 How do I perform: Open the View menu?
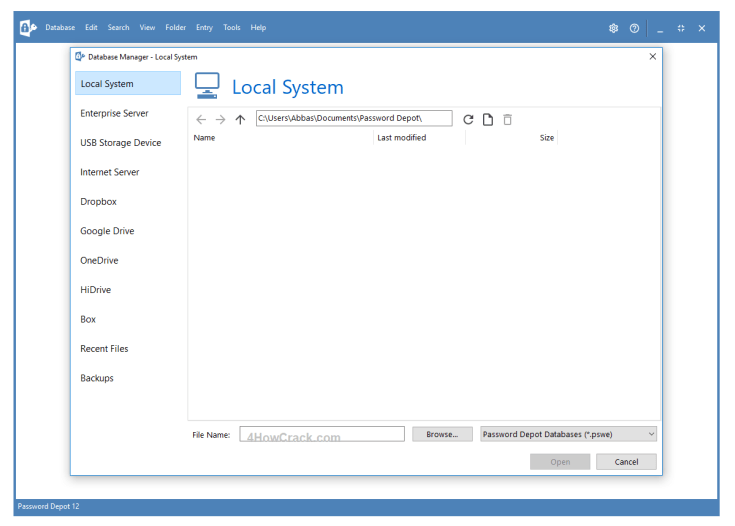(x=147, y=28)
